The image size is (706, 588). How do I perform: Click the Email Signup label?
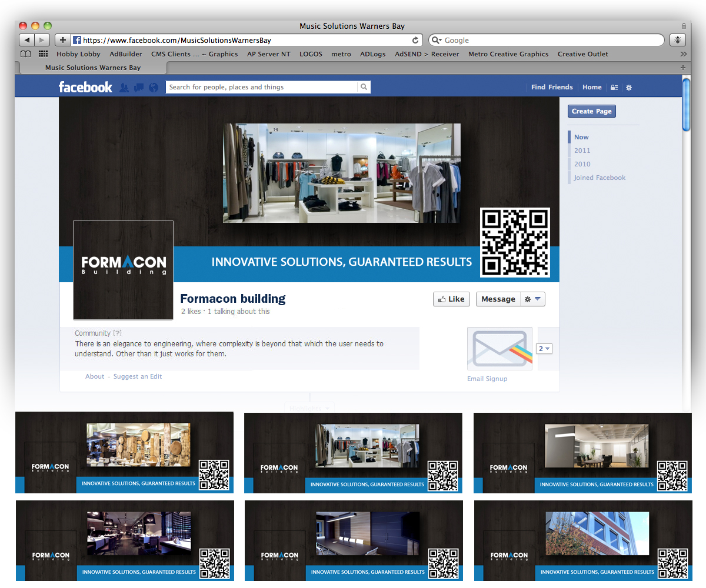(487, 379)
